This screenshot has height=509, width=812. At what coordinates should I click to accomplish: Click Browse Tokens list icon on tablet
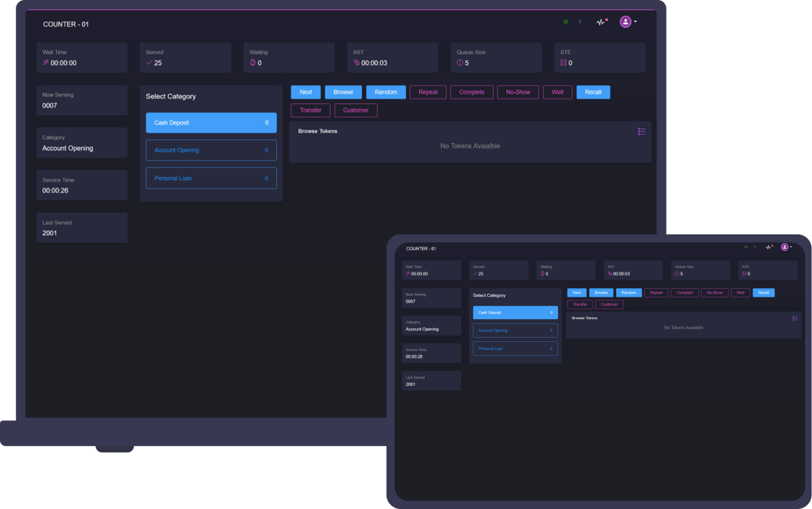coord(795,318)
